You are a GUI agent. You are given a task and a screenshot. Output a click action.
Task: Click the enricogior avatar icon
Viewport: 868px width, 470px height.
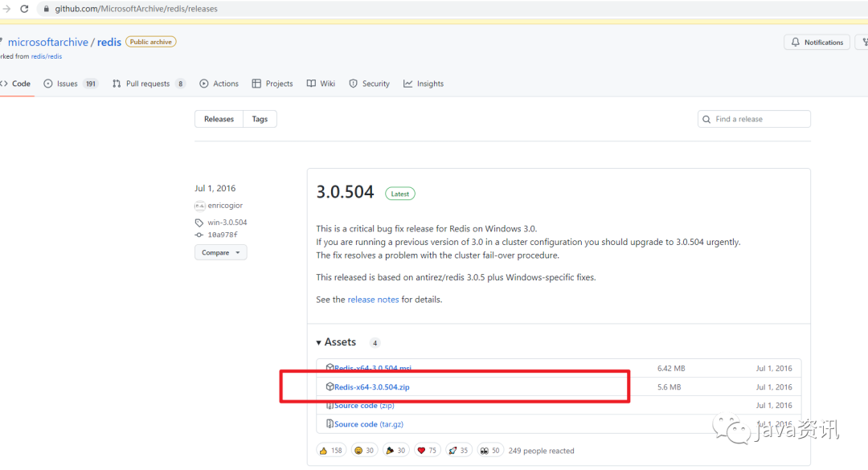coord(200,206)
